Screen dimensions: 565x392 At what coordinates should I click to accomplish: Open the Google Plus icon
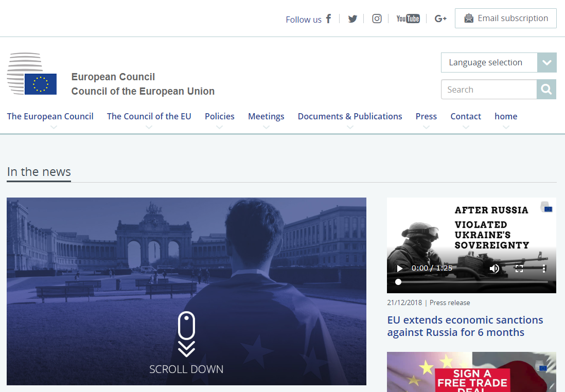click(440, 19)
